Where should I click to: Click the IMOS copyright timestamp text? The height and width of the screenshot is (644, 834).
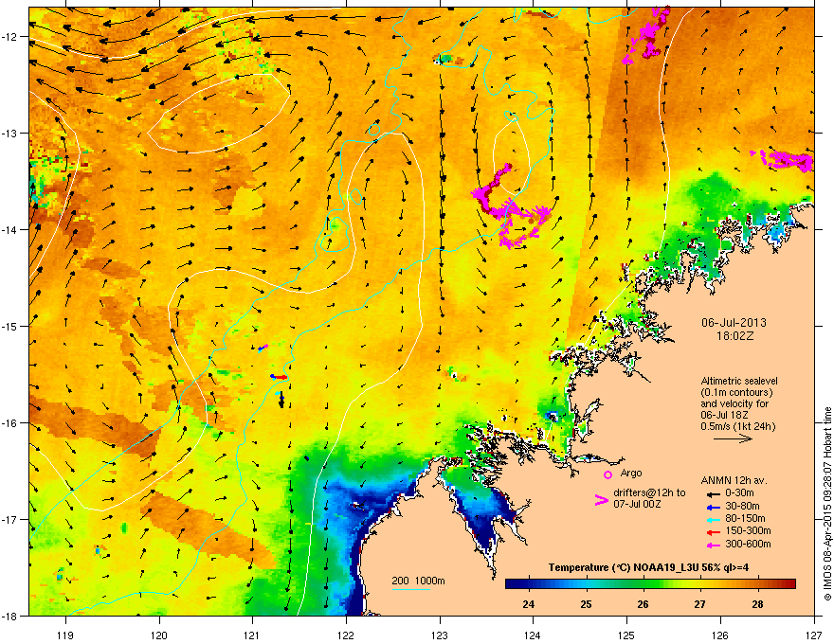(827, 504)
